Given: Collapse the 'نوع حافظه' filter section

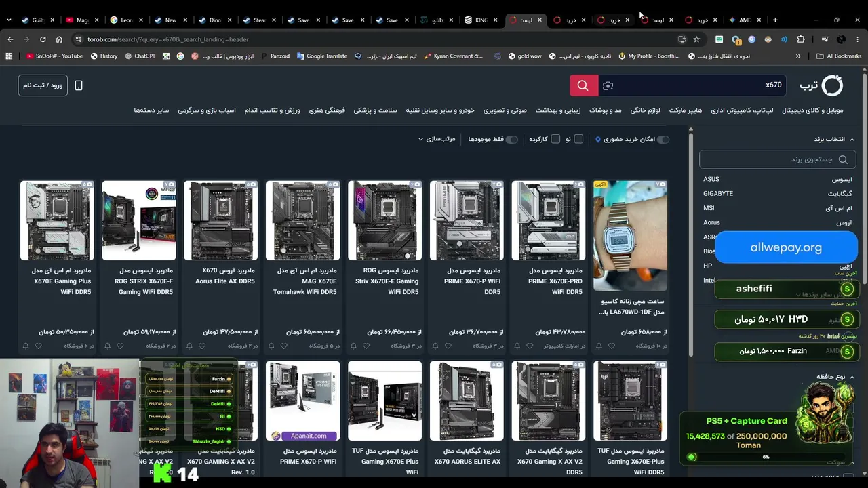Looking at the screenshot, I should point(835,377).
